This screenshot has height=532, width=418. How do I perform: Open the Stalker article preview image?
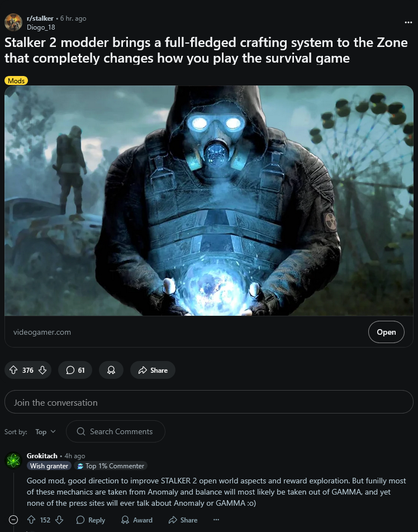click(208, 201)
